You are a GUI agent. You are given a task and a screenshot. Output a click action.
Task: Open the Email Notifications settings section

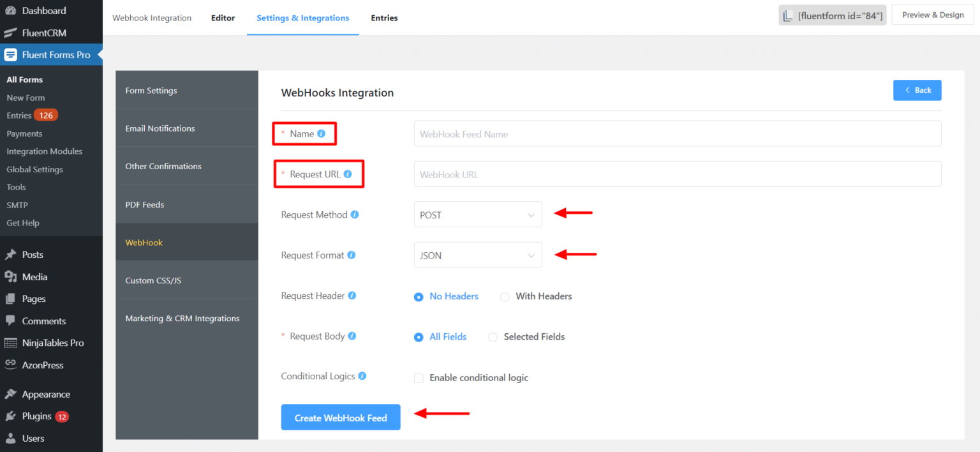(160, 128)
